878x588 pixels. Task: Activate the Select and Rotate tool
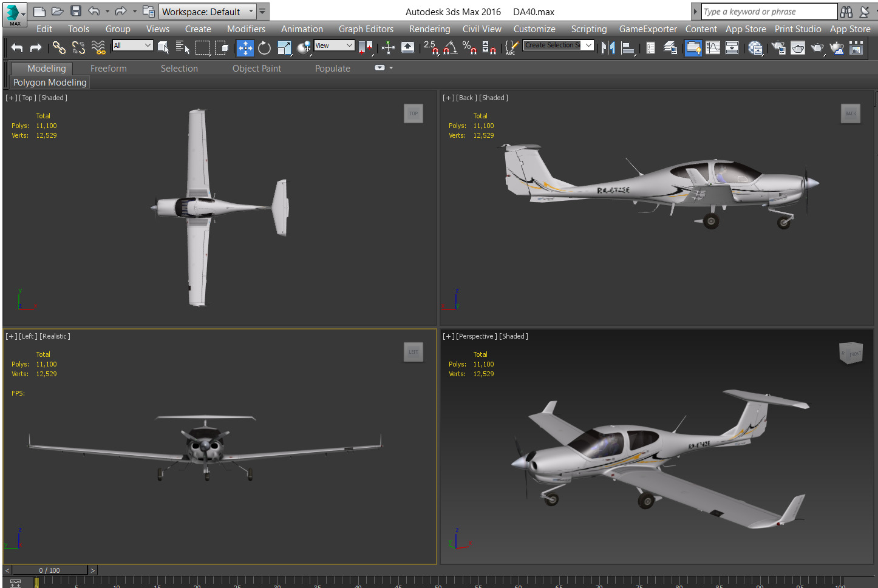[x=264, y=48]
